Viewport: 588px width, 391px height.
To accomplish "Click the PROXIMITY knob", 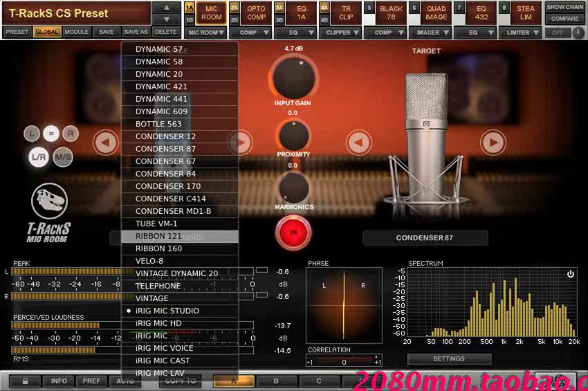I will (293, 135).
